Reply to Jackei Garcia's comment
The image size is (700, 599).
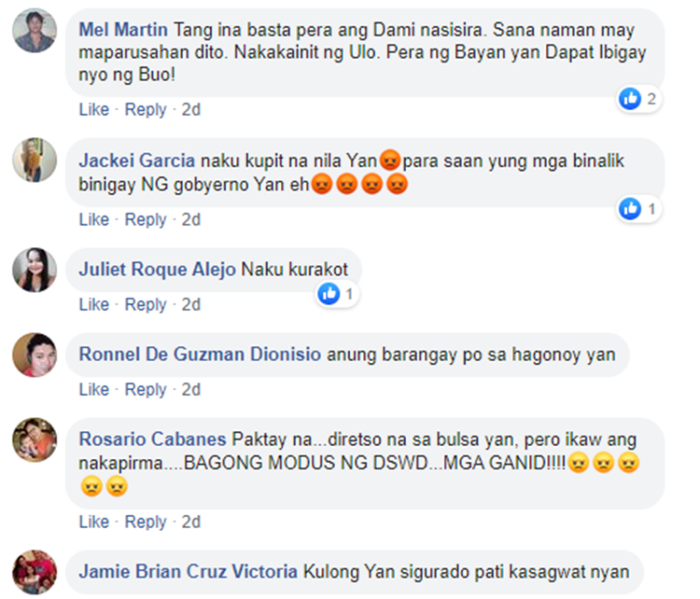pyautogui.click(x=146, y=219)
